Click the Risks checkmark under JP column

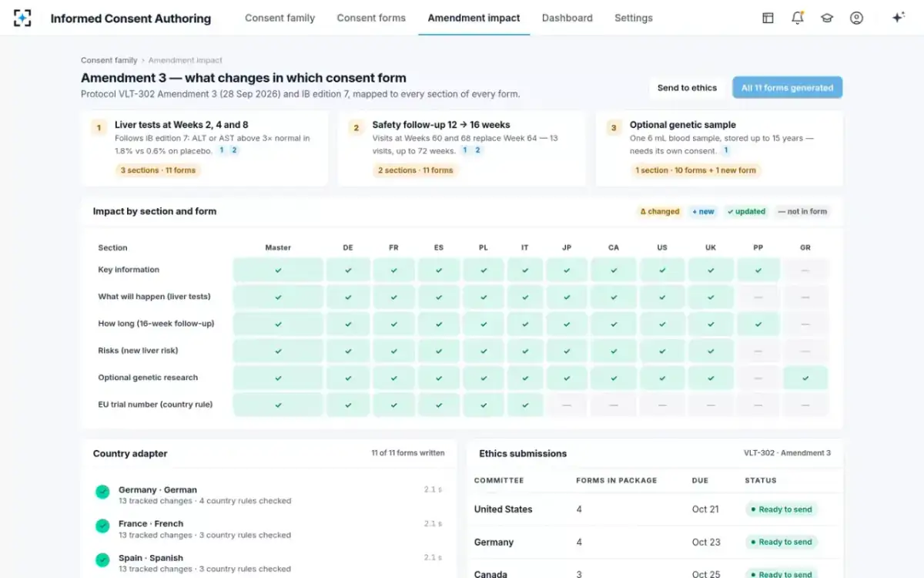pyautogui.click(x=567, y=351)
